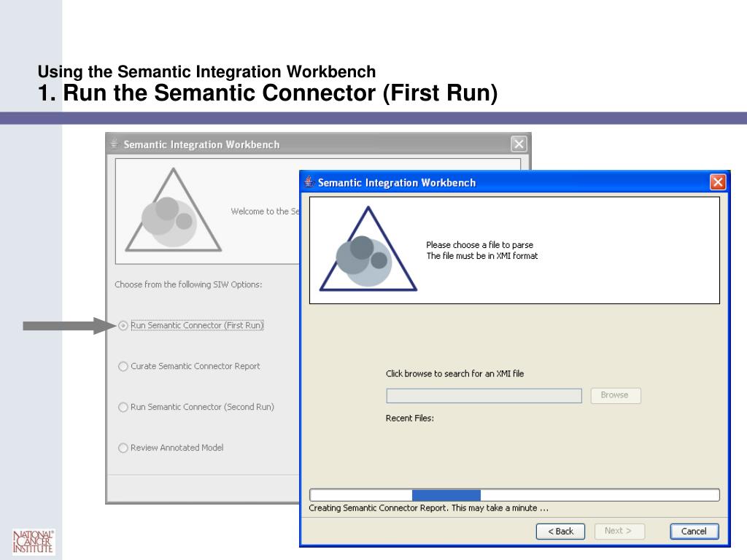
Task: Click the blue report creation progress bar
Action: coord(446,495)
